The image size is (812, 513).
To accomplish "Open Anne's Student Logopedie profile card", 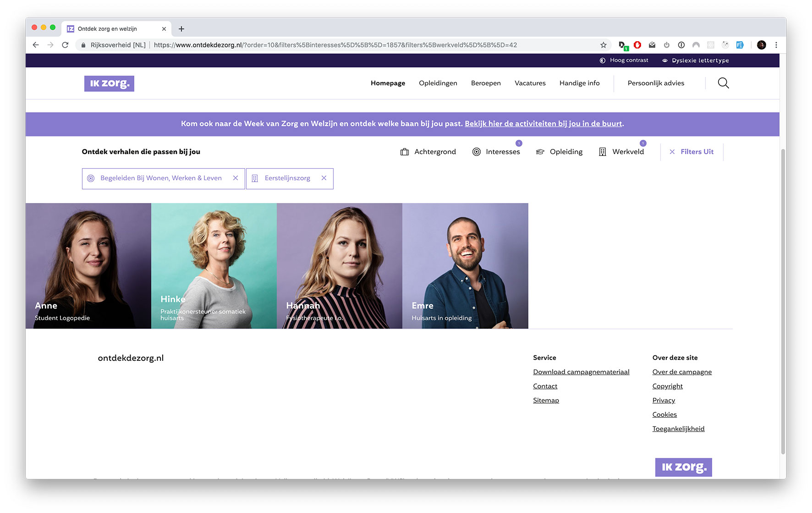I will click(x=88, y=266).
